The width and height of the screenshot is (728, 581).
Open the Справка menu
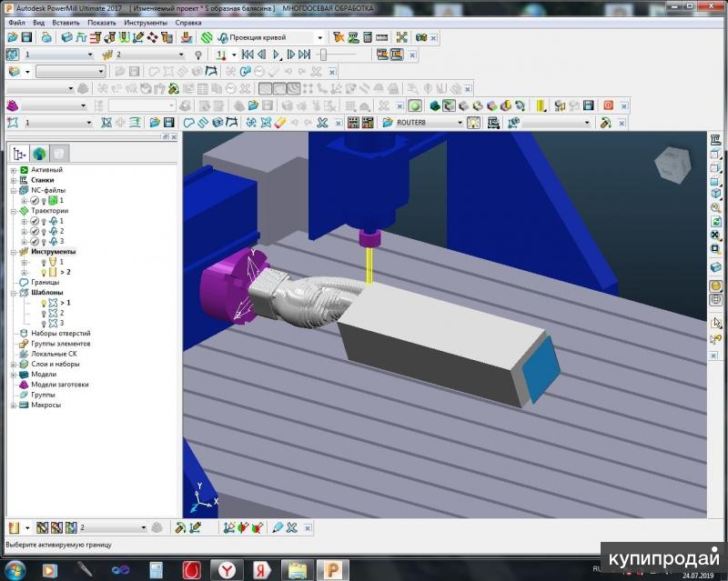pyautogui.click(x=188, y=21)
